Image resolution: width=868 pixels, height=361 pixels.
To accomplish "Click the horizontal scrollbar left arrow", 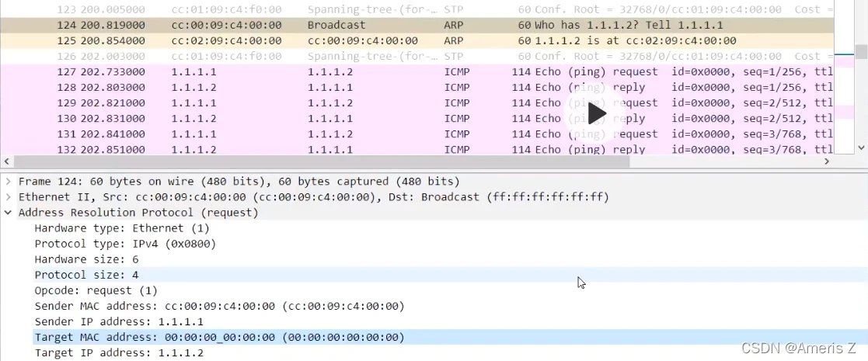I will tap(6, 161).
